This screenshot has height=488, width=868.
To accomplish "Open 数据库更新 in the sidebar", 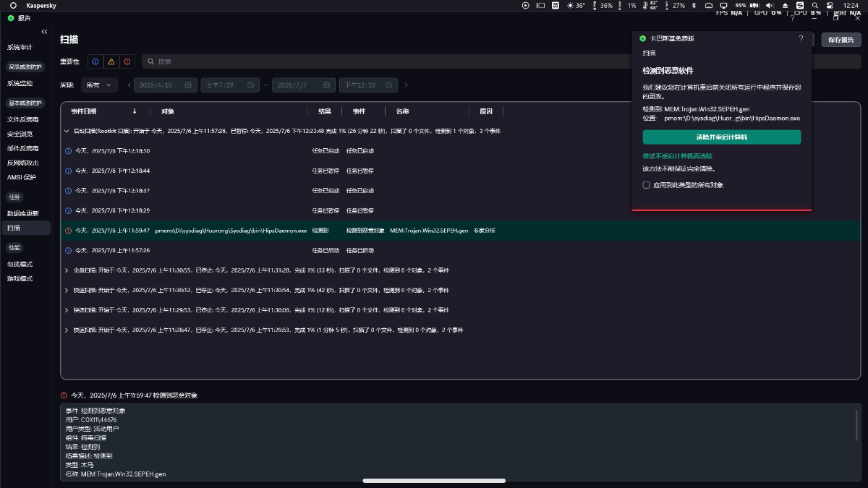I will pos(23,213).
